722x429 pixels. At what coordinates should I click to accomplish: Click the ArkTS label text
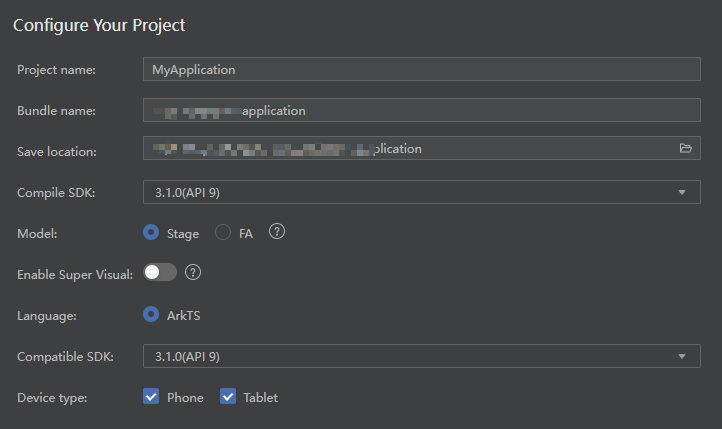click(184, 316)
